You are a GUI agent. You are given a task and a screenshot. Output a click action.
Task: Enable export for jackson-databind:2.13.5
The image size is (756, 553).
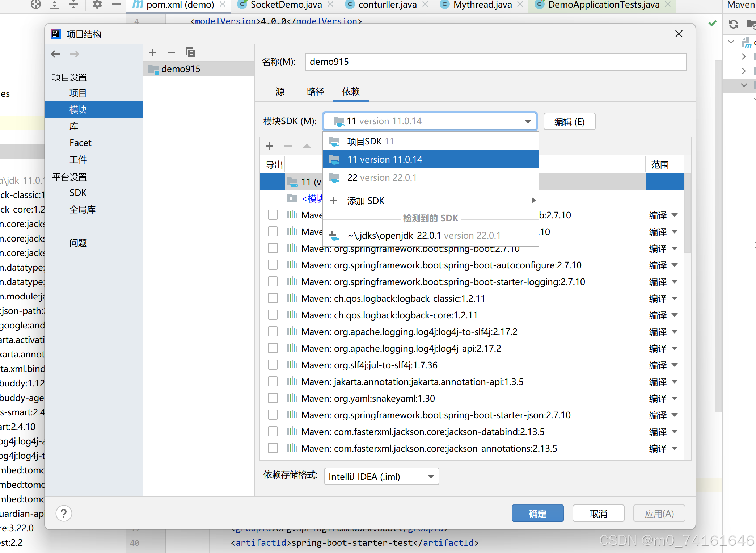(x=273, y=432)
